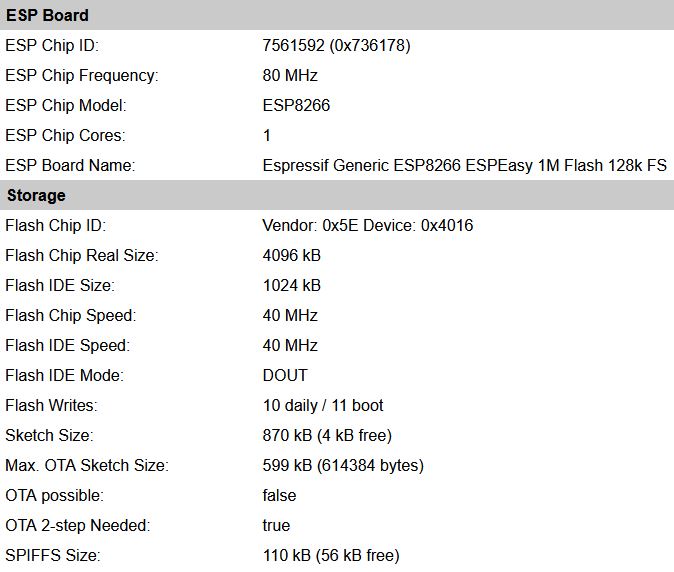This screenshot has height=572, width=674.
Task: Click the 1024 kB IDE size value
Action: [292, 285]
